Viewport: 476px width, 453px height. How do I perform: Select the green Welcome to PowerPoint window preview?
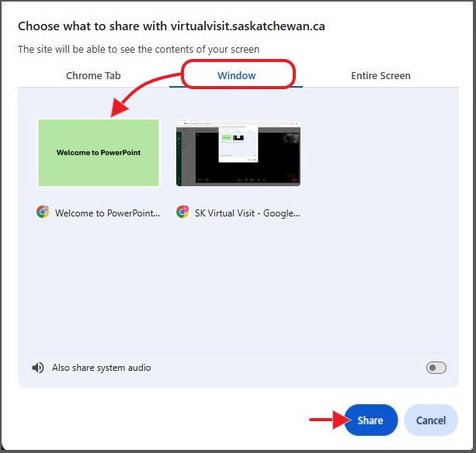(x=99, y=153)
